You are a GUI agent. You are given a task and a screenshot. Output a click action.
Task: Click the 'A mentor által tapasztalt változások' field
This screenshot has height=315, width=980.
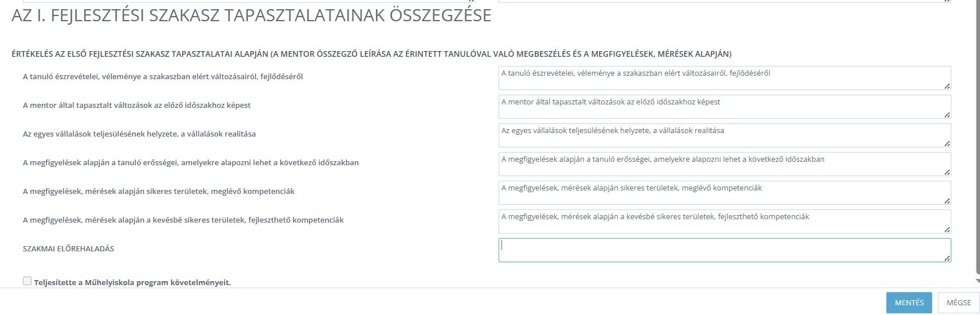point(724,107)
